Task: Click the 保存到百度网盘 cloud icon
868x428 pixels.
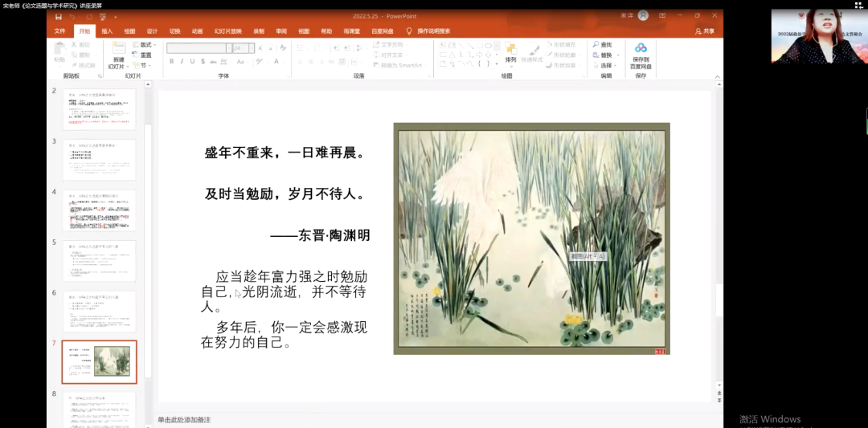Action: pyautogui.click(x=641, y=48)
